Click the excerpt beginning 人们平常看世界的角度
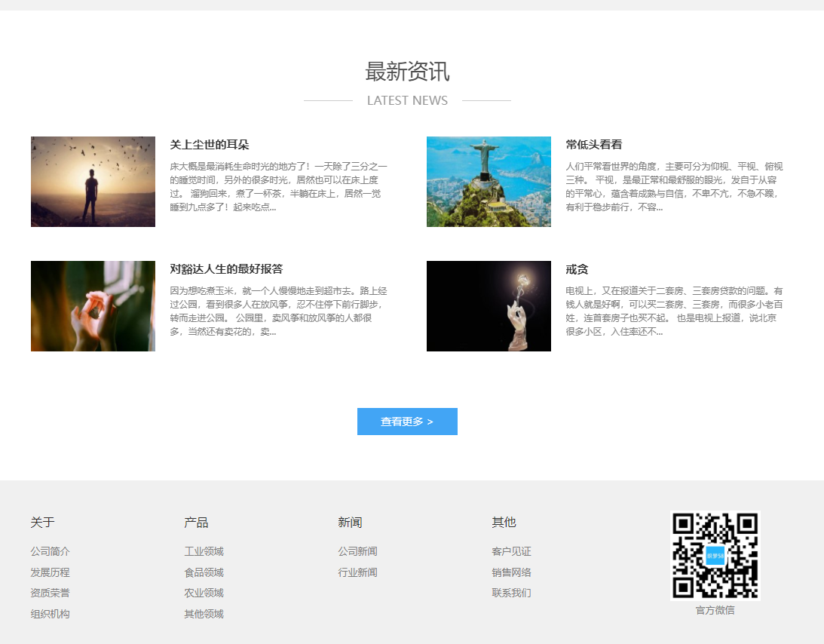 pyautogui.click(x=674, y=186)
